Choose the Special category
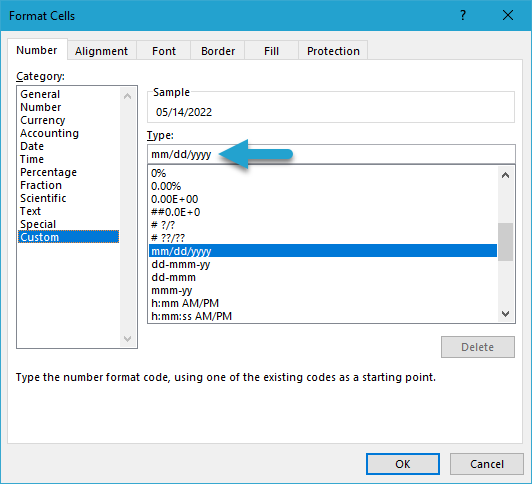This screenshot has height=484, width=532. coord(68,224)
